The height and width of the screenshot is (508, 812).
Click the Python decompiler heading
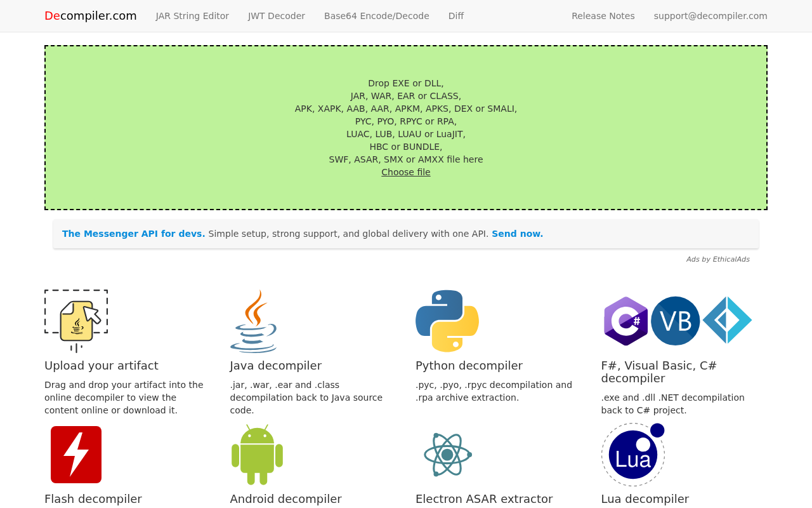[469, 366]
